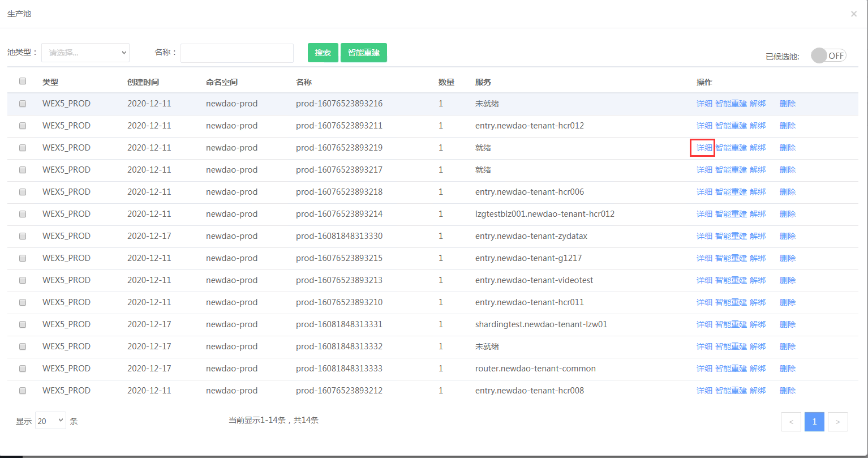Focus the 名称 search input field

[x=237, y=53]
